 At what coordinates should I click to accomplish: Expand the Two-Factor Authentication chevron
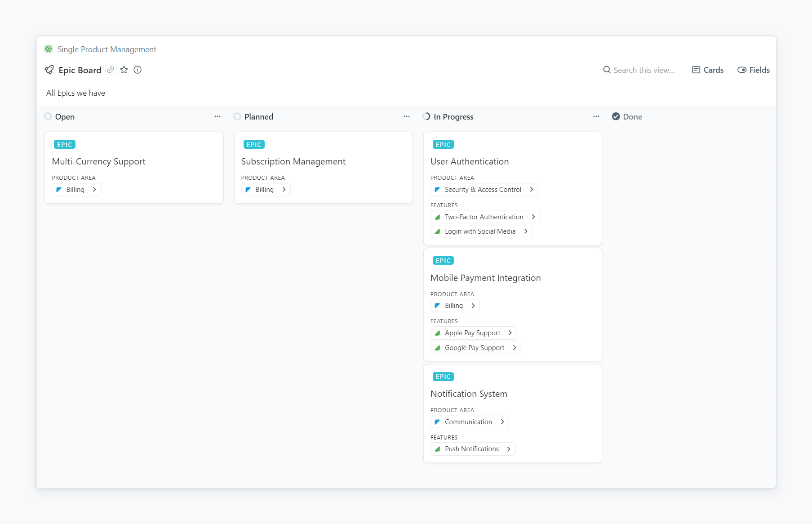(x=533, y=217)
